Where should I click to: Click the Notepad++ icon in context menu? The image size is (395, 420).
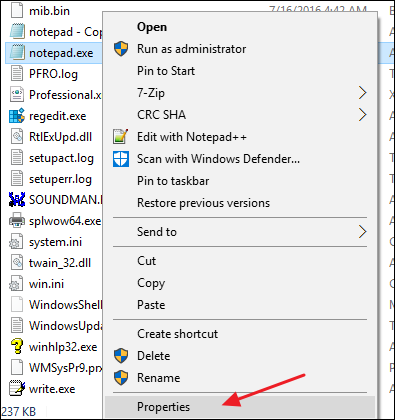120,137
